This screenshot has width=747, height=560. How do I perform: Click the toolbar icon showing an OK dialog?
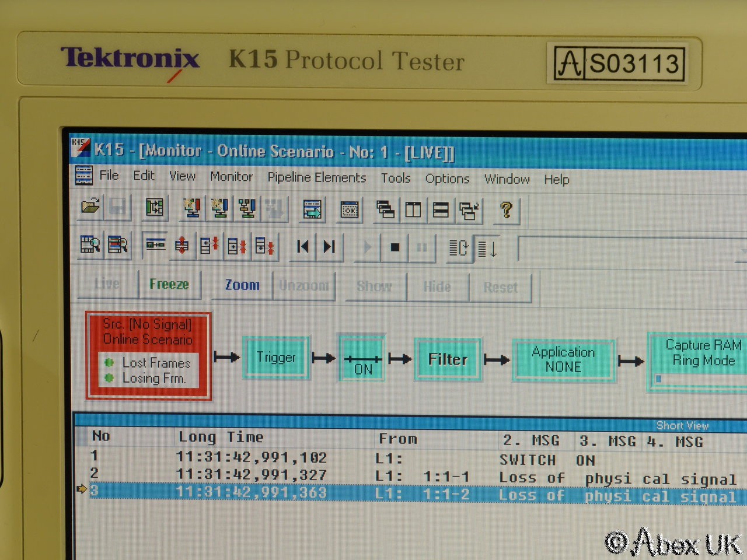[x=350, y=210]
